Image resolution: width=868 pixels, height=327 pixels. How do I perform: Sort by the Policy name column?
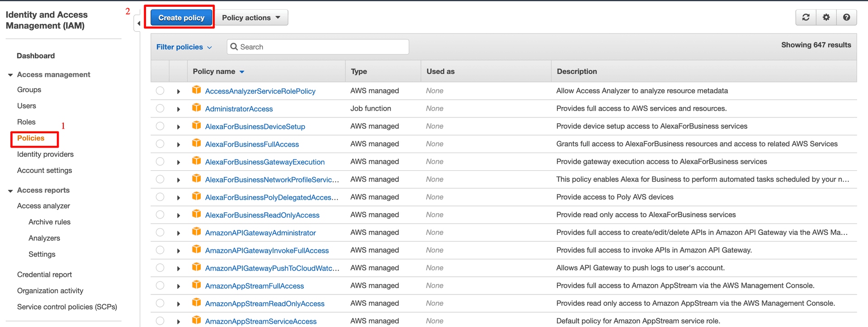pyautogui.click(x=218, y=71)
